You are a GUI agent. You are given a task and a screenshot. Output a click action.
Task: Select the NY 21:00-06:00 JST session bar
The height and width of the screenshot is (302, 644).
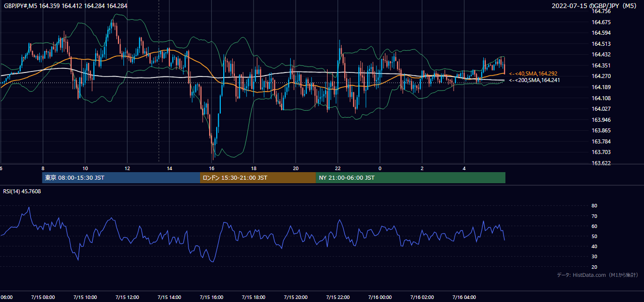point(411,178)
